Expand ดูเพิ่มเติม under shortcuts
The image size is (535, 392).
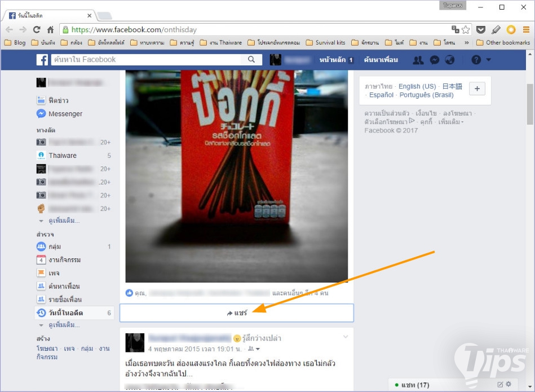[64, 221]
